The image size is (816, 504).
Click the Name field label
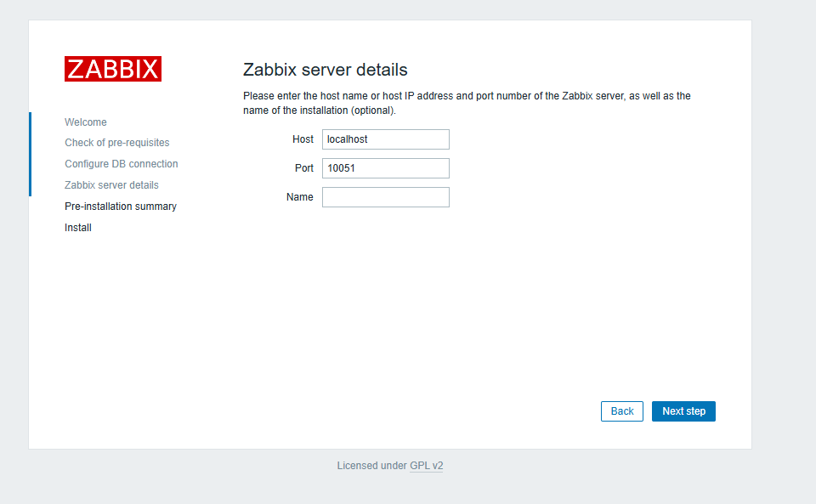click(x=300, y=197)
